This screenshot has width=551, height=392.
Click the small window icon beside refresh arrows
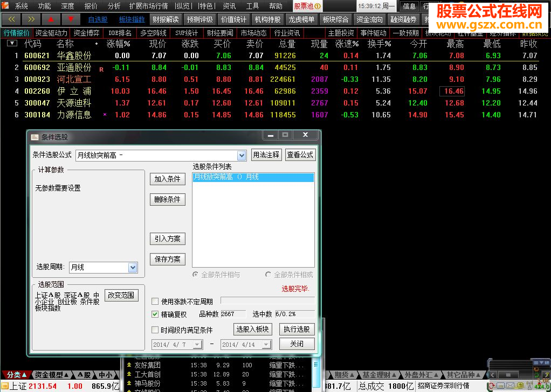point(501,386)
